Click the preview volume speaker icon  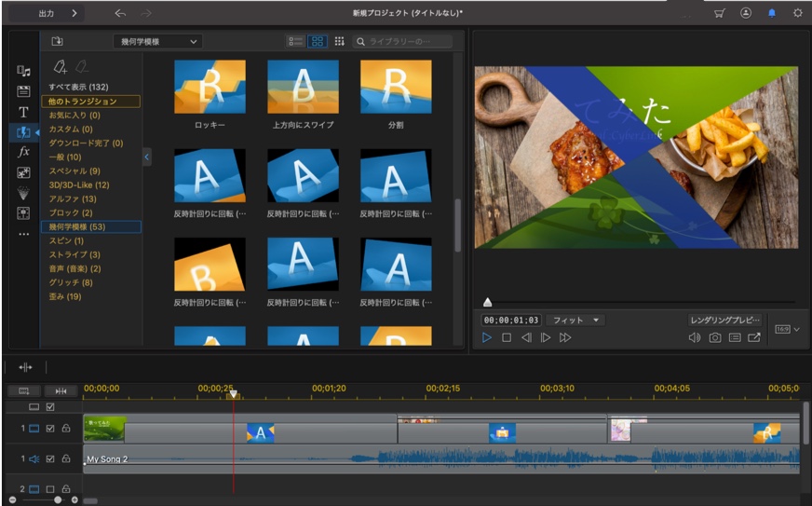(694, 337)
